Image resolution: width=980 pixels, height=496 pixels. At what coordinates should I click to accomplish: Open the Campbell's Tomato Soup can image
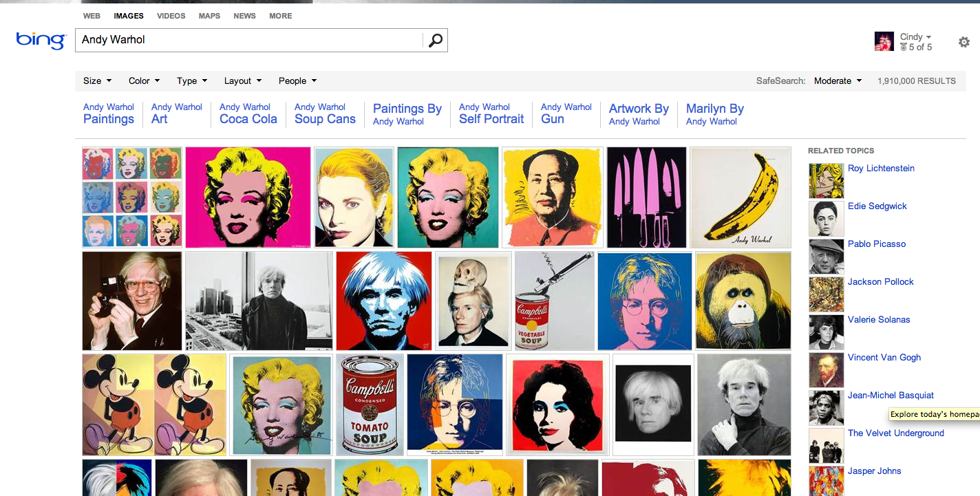(370, 405)
